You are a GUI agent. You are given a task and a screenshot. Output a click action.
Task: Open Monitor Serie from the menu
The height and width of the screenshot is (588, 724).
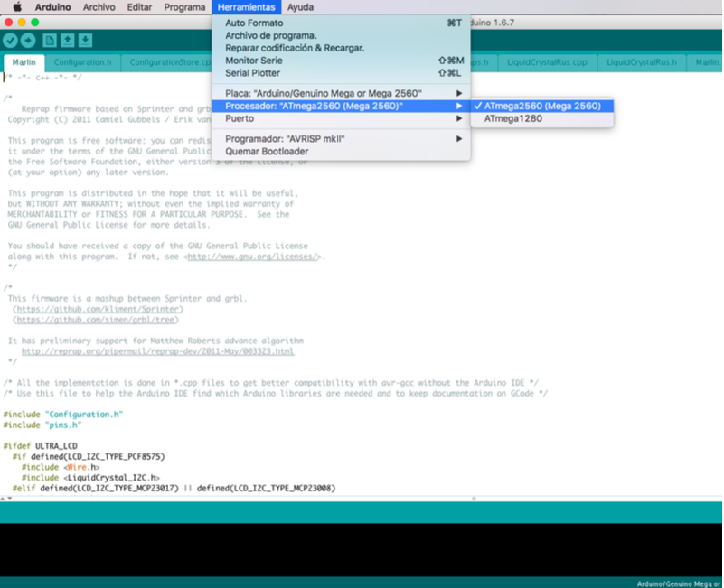pos(341,61)
